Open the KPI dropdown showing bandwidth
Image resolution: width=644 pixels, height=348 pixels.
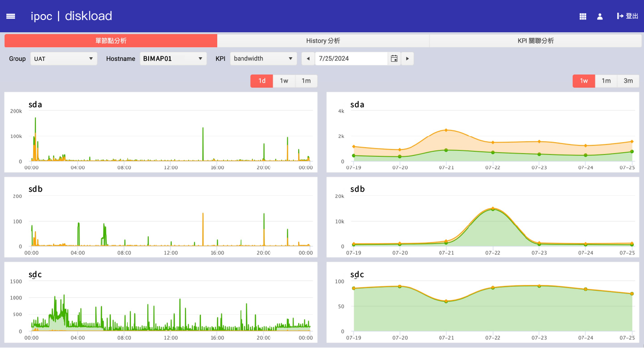(x=264, y=59)
